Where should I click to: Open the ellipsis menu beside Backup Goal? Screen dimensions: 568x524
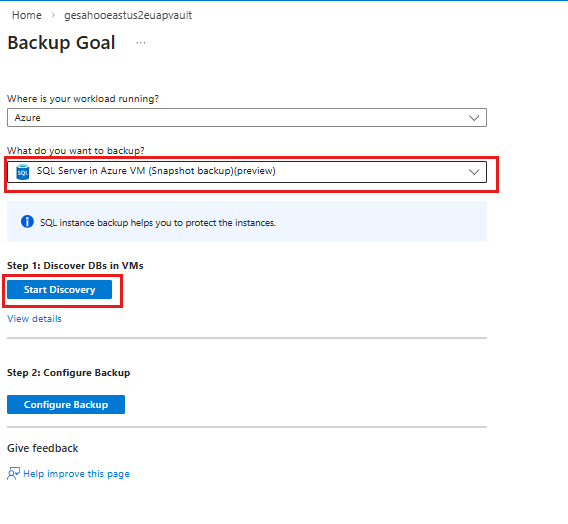click(141, 43)
